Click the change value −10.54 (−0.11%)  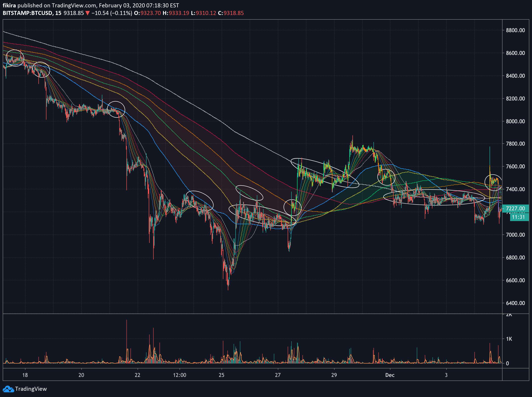112,13
